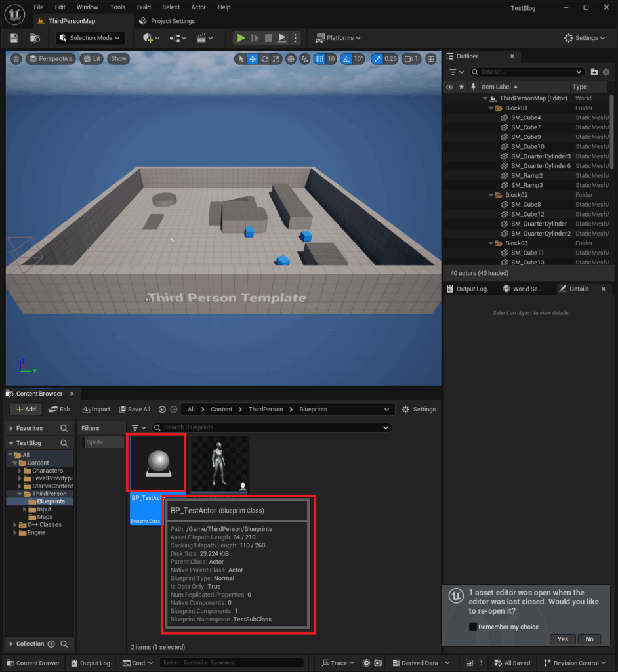Choose the Select objects arrow tool in viewport

pos(241,59)
